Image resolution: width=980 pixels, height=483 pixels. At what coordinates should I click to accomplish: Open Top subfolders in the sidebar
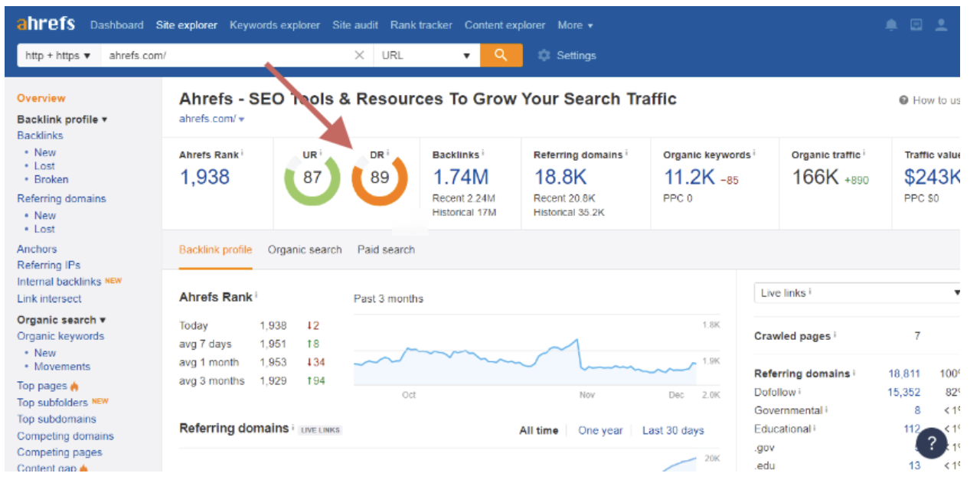[52, 403]
